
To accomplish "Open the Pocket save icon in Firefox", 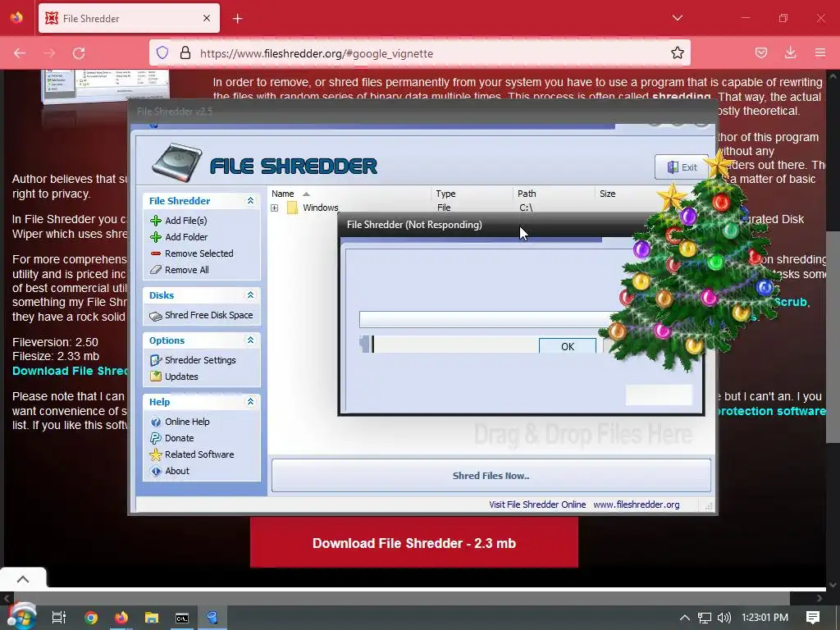I will click(x=760, y=53).
